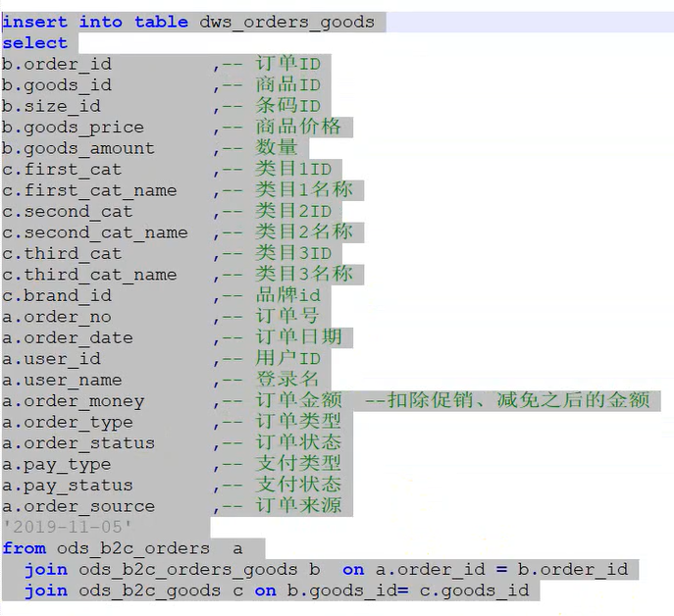Click the comment 订单来源
Viewport: 674px width, 616px height.
click(299, 506)
